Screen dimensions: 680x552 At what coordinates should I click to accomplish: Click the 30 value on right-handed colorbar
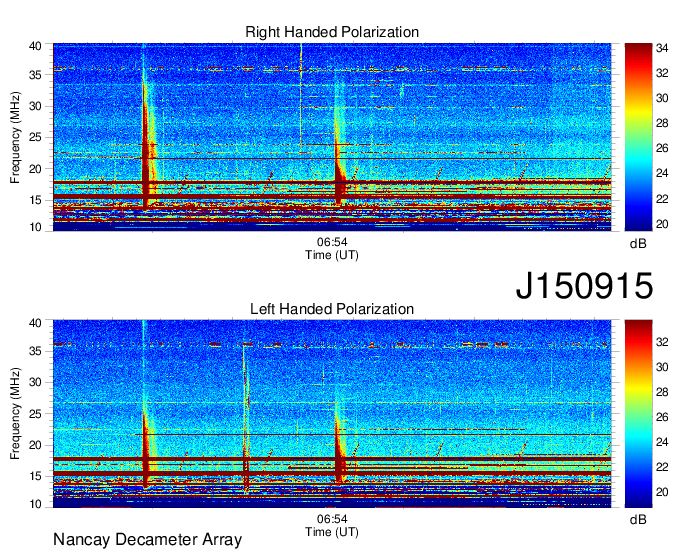click(x=662, y=98)
